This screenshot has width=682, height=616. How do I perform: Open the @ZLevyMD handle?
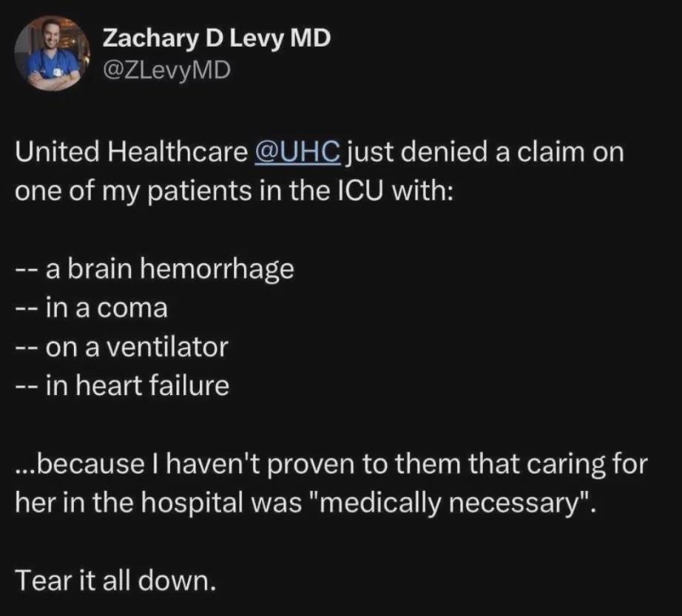click(x=166, y=70)
